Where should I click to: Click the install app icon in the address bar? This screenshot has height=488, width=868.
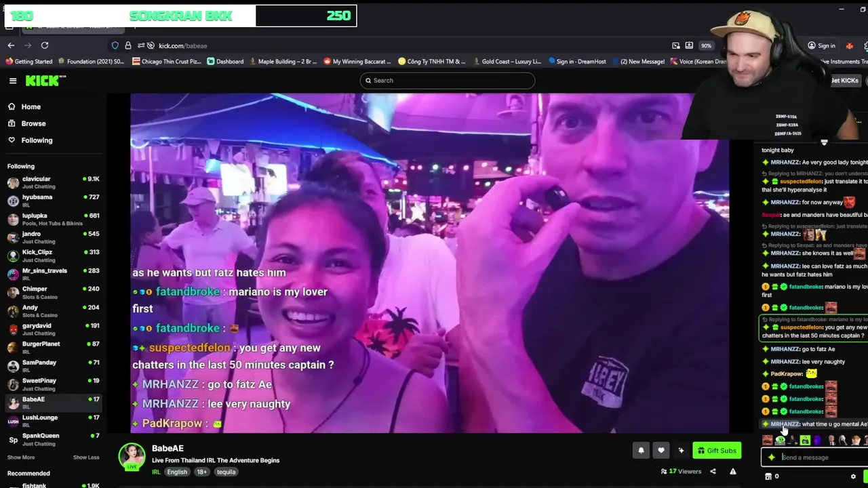pos(689,45)
